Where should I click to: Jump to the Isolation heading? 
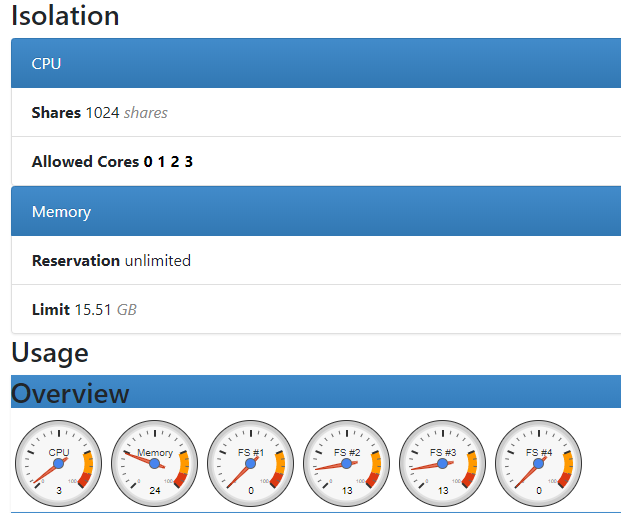coord(65,16)
